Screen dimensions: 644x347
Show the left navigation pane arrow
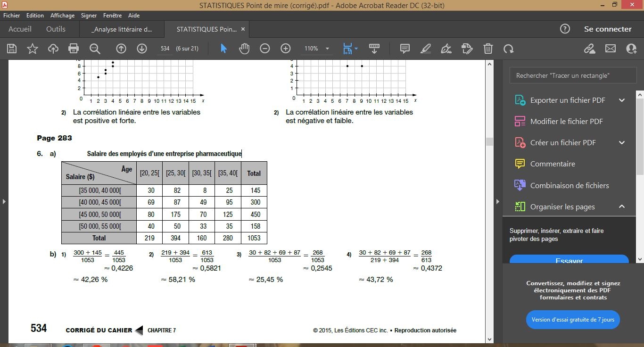pos(4,202)
